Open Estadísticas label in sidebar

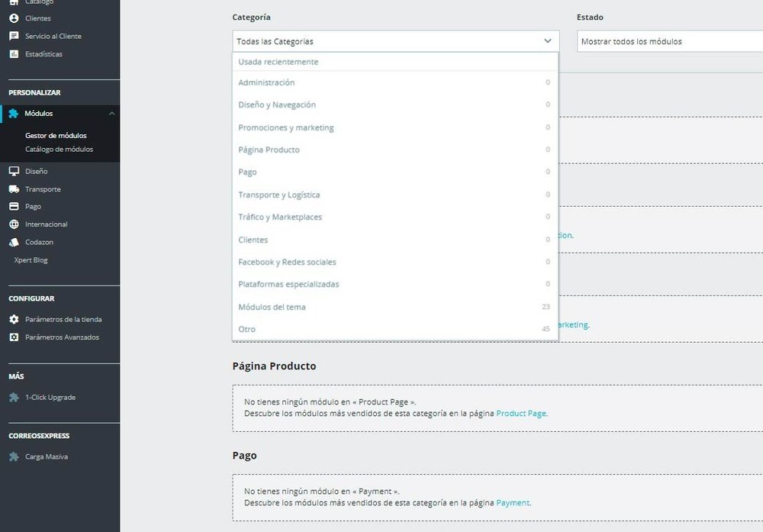43,54
